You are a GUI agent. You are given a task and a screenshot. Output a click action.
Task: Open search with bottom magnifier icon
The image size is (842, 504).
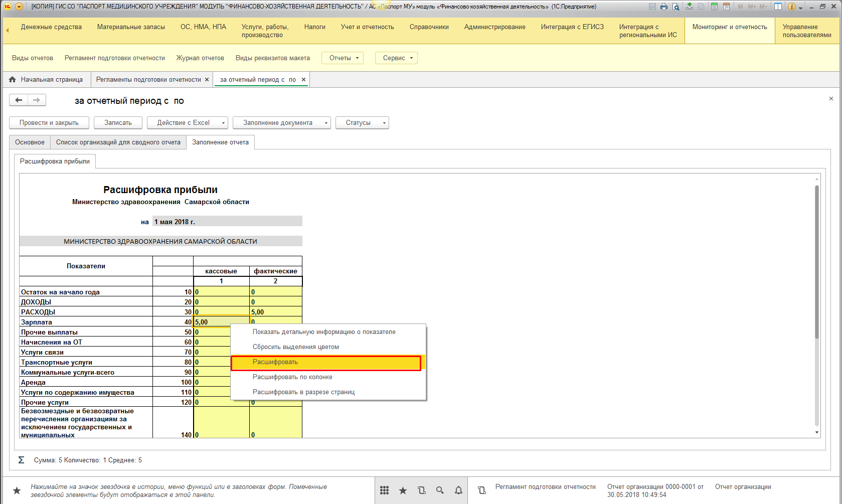click(x=440, y=490)
